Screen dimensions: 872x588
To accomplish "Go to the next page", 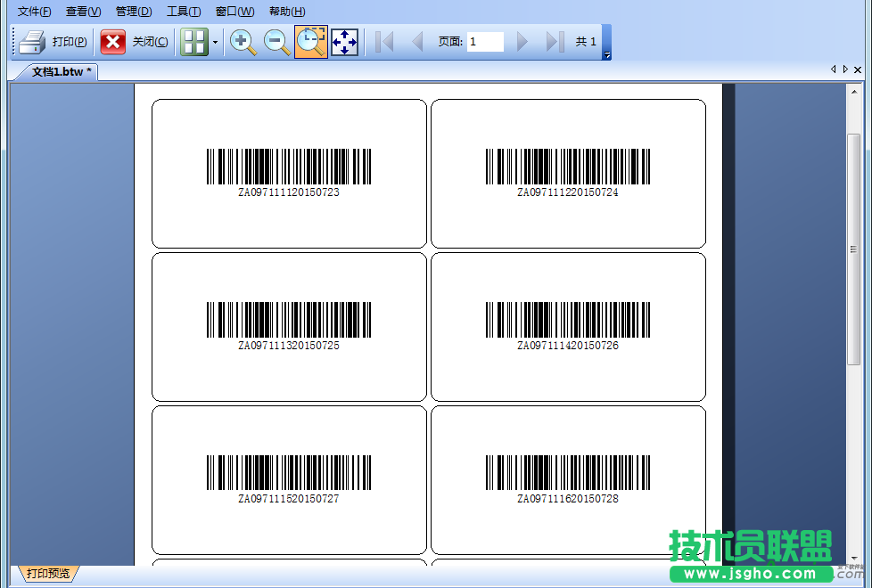I will 522,42.
